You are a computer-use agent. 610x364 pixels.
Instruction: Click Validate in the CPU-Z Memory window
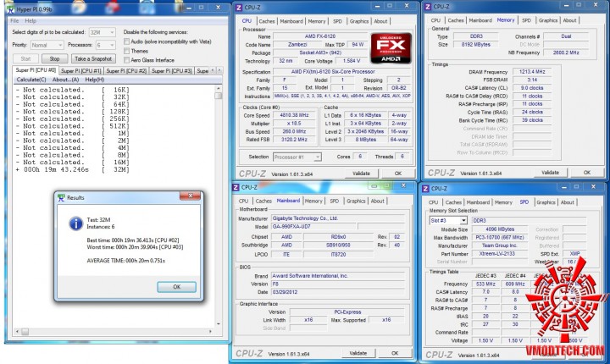tap(550, 173)
